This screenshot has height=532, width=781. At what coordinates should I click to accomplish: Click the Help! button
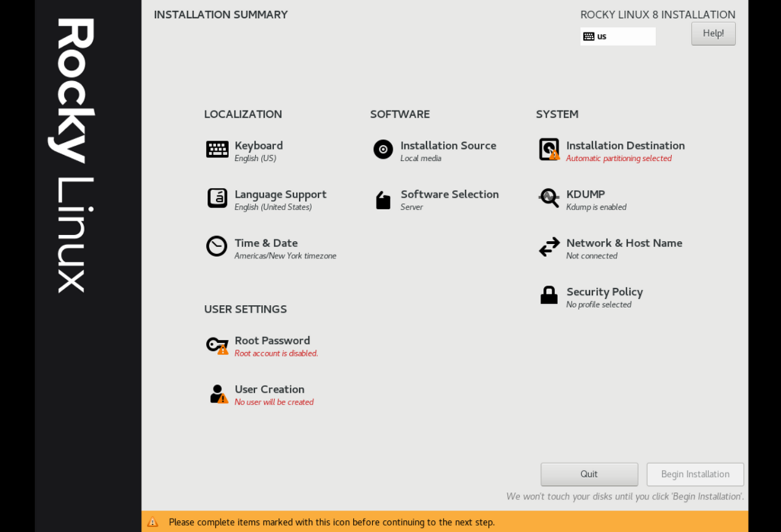713,34
